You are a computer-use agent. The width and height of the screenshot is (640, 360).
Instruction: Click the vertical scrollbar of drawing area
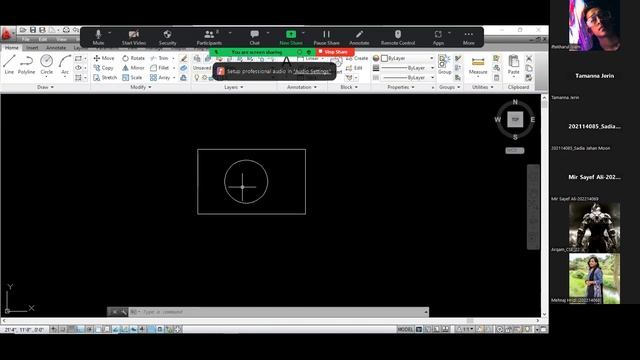(544, 206)
